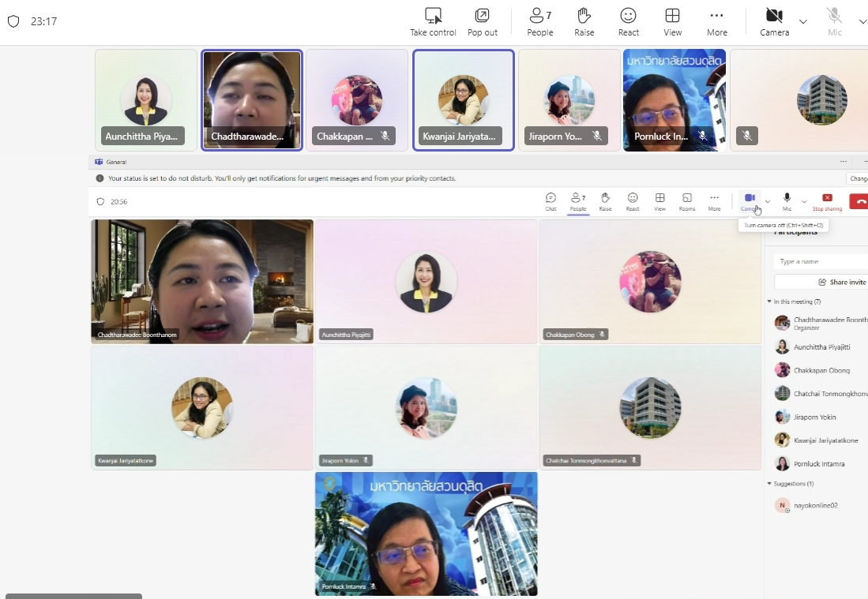Viewport: 868px width, 599px height.
Task: Open the More menu in the shared meeting toolbar
Action: pos(714,202)
